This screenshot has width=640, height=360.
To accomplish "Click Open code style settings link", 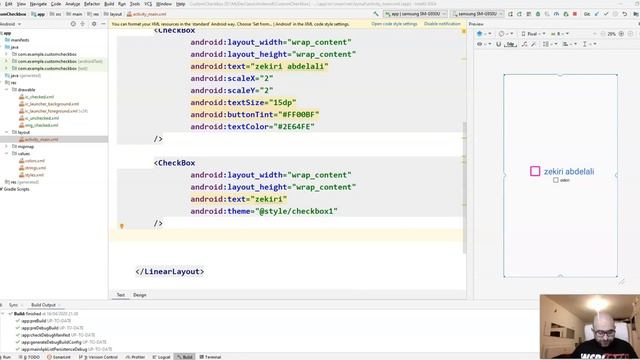I will pos(394,24).
